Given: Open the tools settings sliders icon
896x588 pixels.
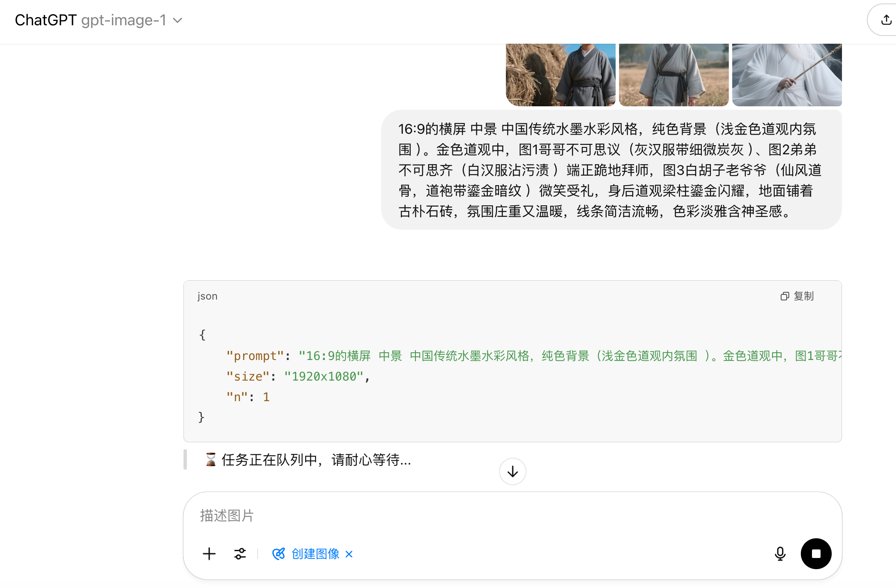Looking at the screenshot, I should tap(240, 554).
